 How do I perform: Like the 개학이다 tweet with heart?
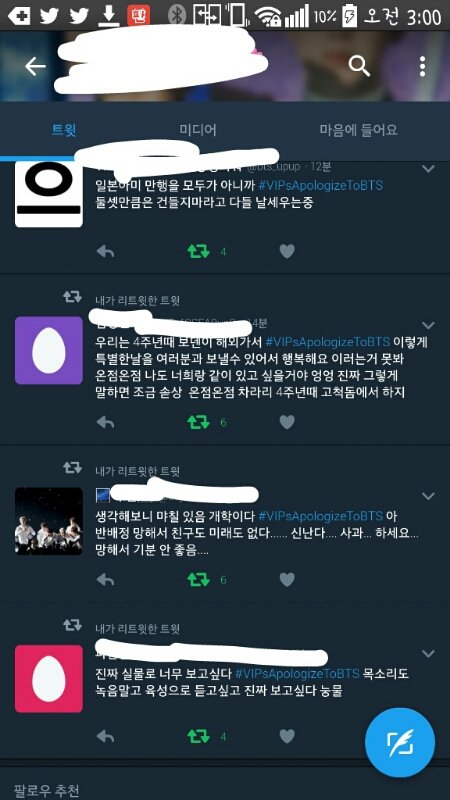(x=287, y=580)
